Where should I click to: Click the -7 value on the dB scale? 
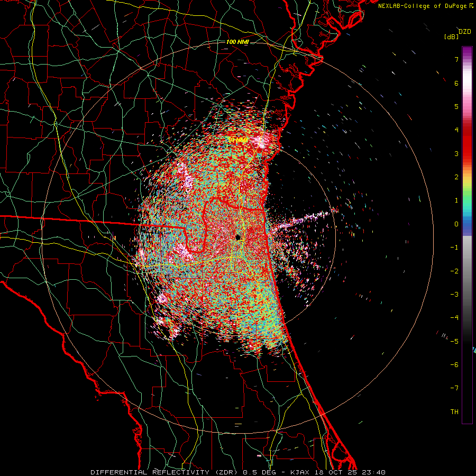(454, 388)
